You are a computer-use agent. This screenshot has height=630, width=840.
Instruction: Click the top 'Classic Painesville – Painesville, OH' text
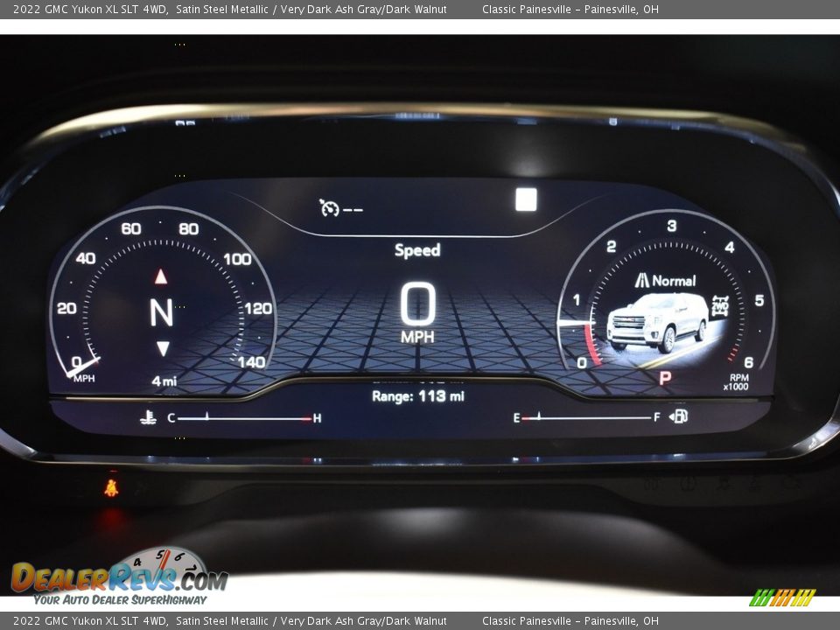(570, 9)
